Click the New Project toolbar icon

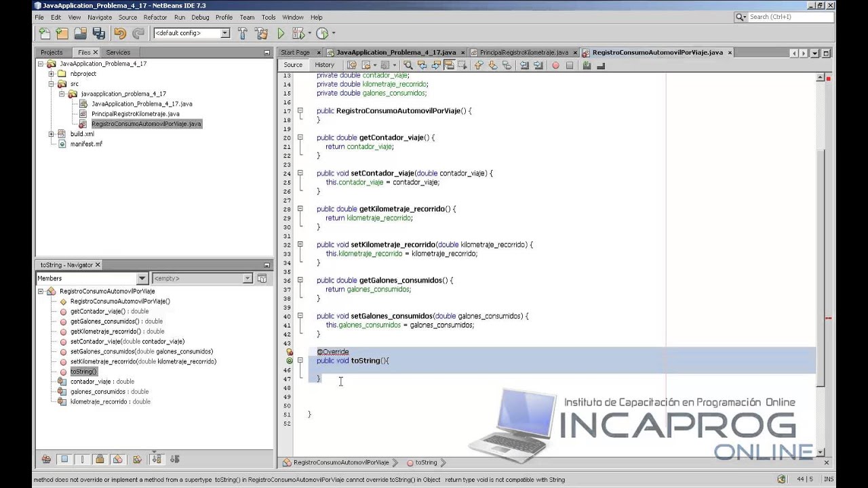pos(62,33)
